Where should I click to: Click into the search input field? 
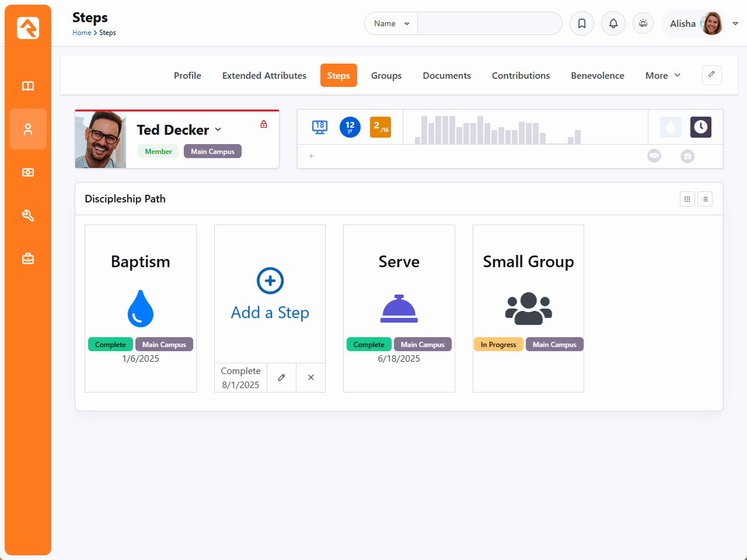point(489,23)
